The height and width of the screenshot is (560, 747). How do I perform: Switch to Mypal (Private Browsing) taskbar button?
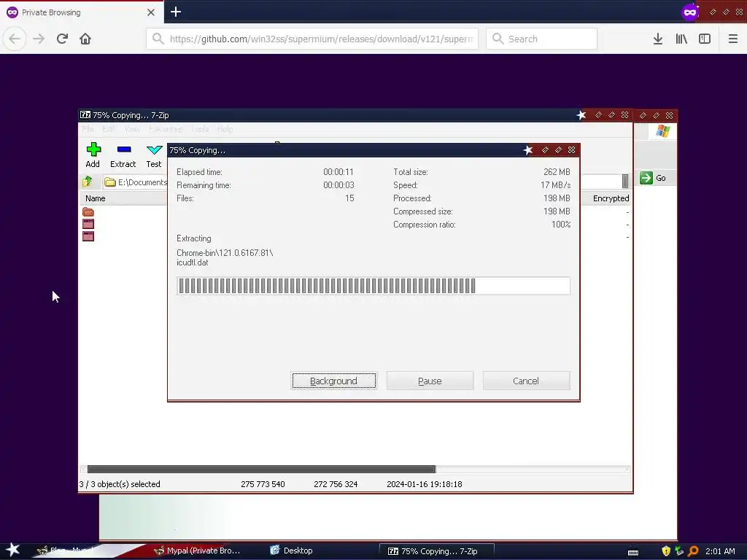tap(197, 551)
